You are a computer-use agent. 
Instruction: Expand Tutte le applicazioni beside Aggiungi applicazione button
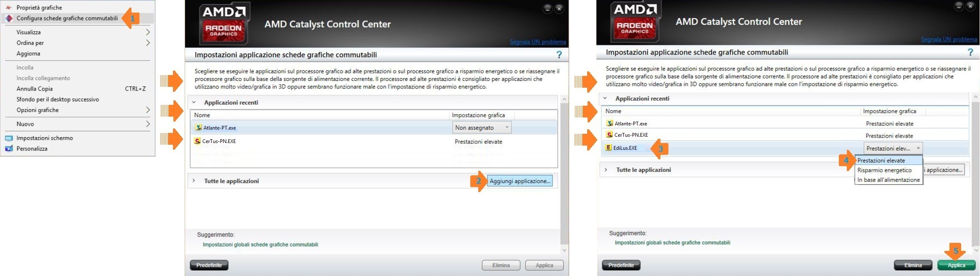tap(194, 181)
